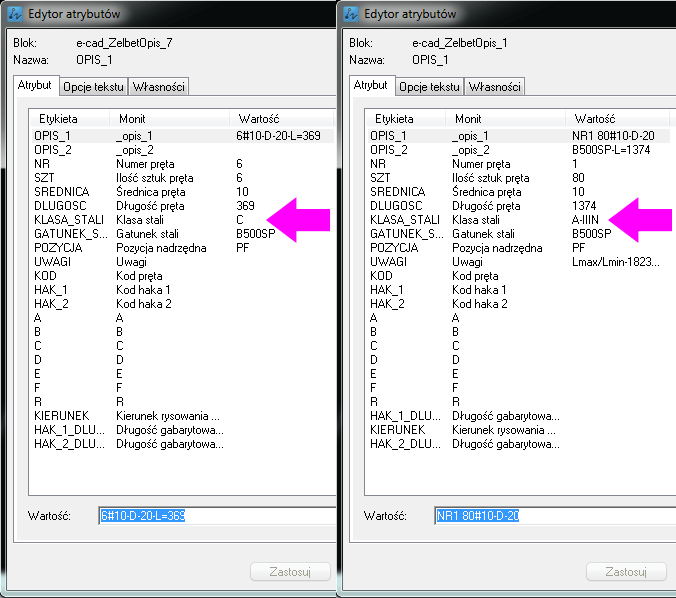Sort by Monit column in right window
This screenshot has width=676, height=598.
[505, 119]
